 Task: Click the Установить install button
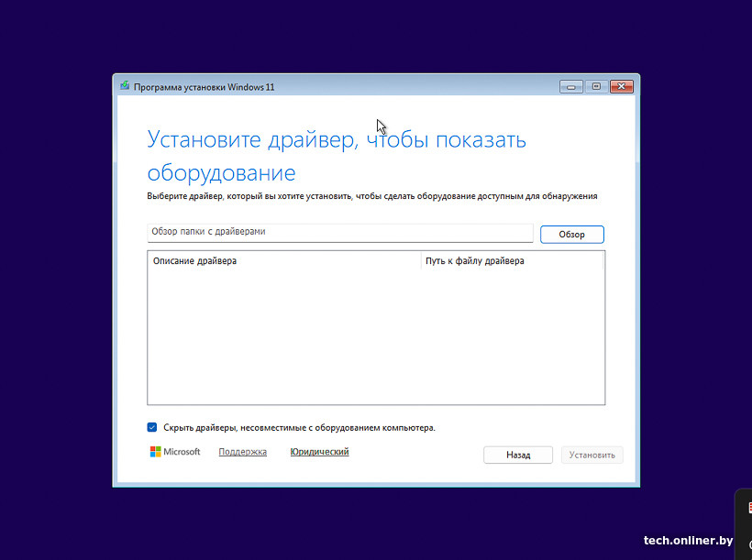click(592, 455)
